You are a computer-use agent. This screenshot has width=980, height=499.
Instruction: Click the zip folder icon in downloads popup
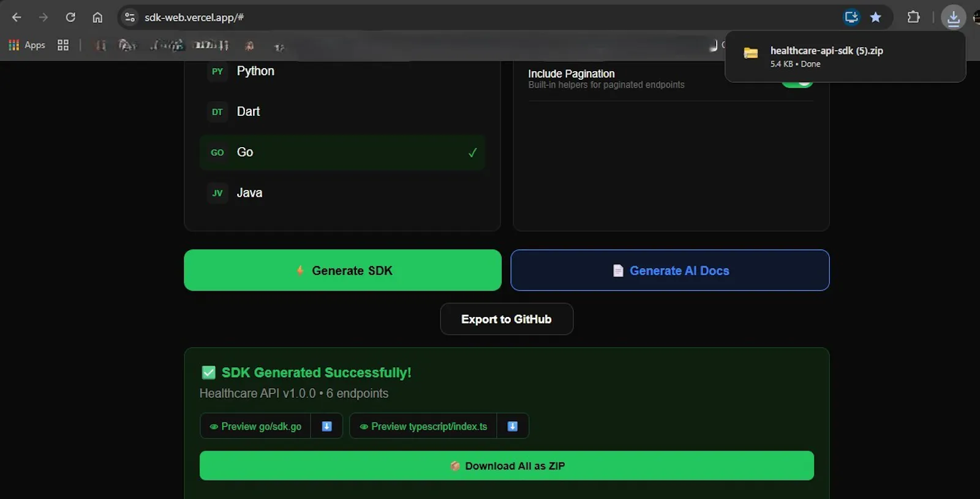point(751,53)
